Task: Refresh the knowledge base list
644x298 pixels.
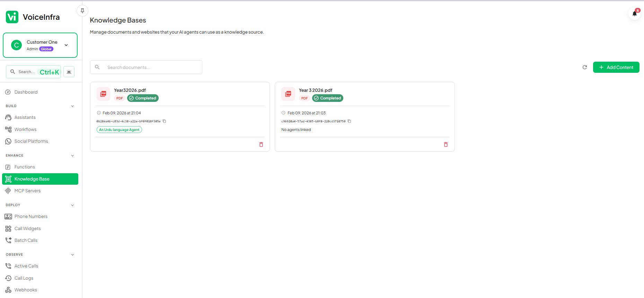Action: pyautogui.click(x=585, y=67)
